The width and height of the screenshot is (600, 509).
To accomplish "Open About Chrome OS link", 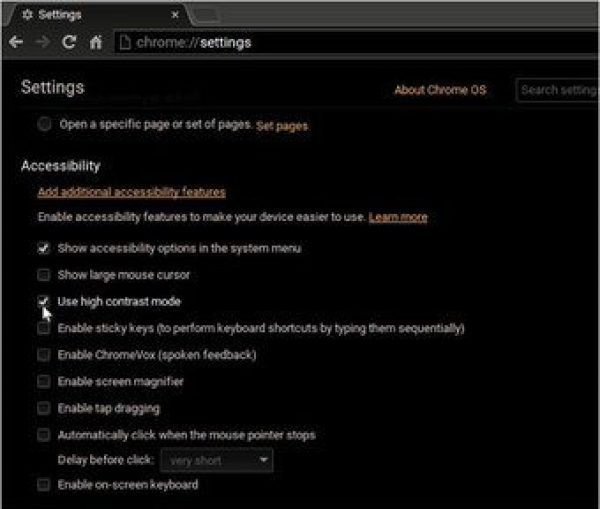I will pyautogui.click(x=440, y=90).
